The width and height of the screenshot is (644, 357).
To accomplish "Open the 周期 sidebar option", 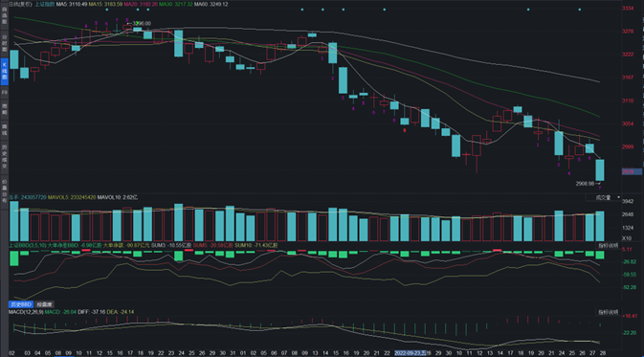I will 4,109.
